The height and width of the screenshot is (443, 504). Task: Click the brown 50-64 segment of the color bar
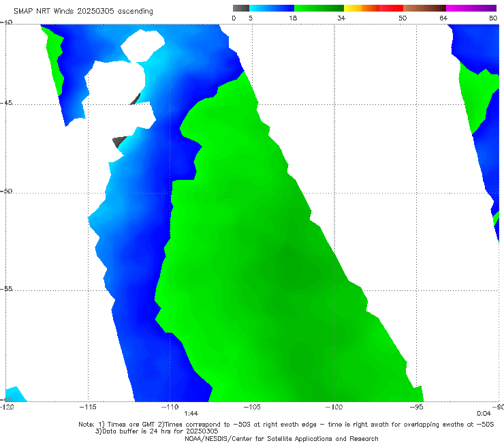(x=424, y=8)
